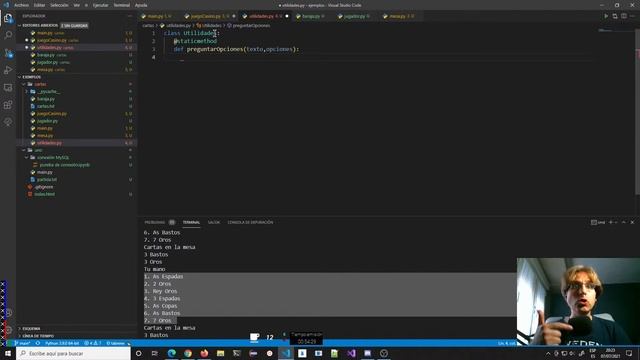Open the Manage gear icon

point(8,329)
